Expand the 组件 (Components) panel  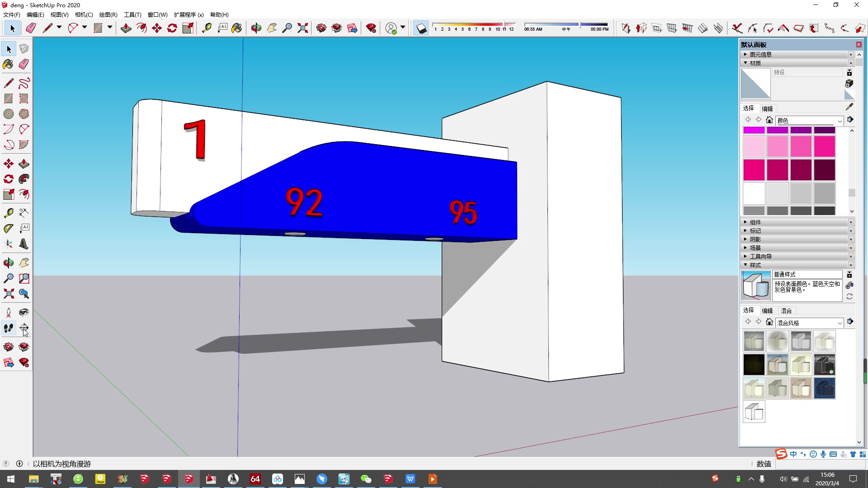click(755, 222)
